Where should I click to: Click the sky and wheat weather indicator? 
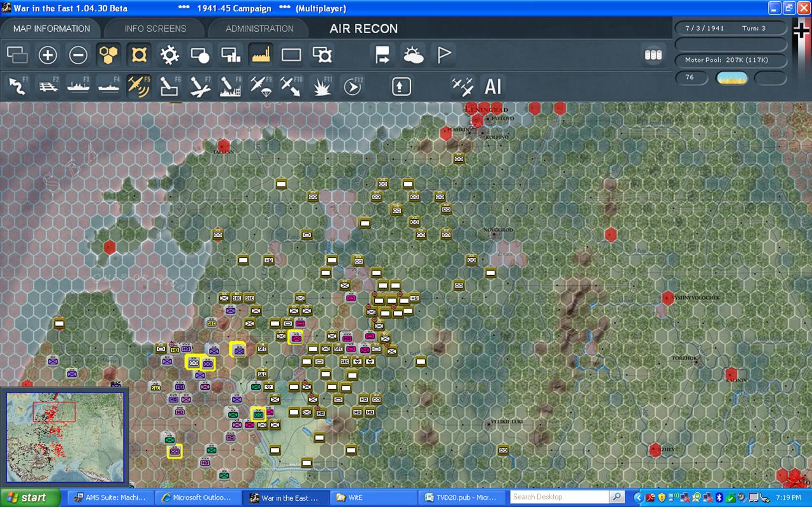(732, 78)
